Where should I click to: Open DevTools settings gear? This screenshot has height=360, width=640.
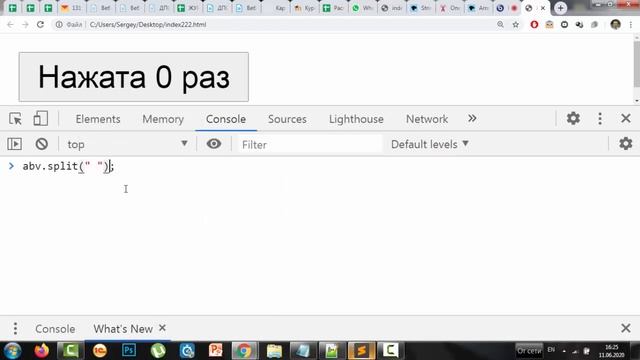[x=573, y=118]
